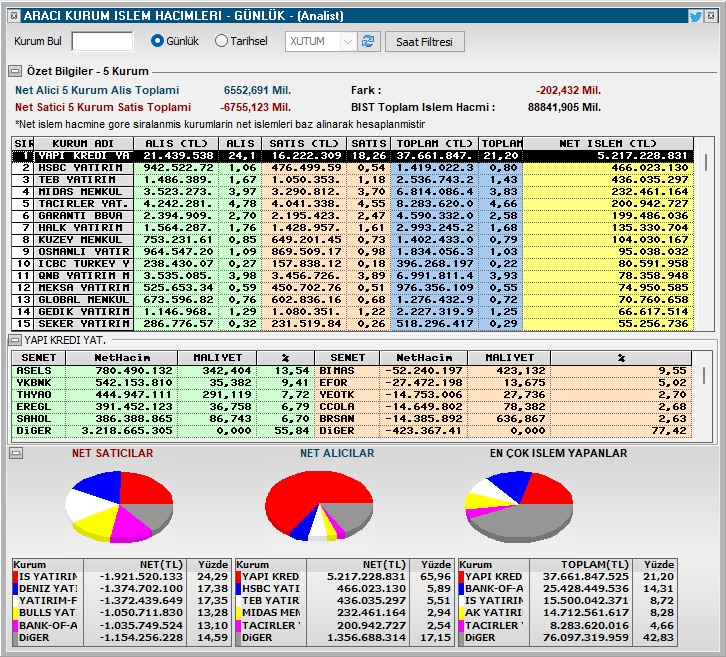Select the Tarihsel radio button

tap(221, 41)
